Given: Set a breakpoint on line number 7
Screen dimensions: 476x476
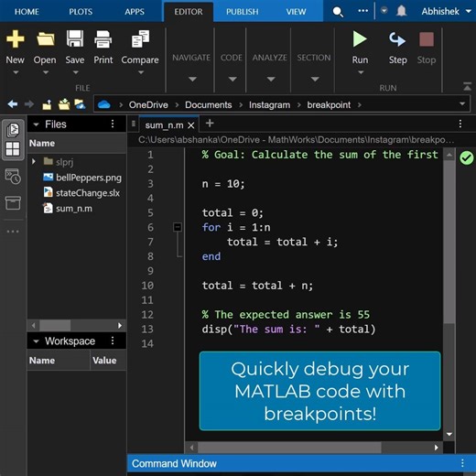Looking at the screenshot, I should (x=150, y=242).
